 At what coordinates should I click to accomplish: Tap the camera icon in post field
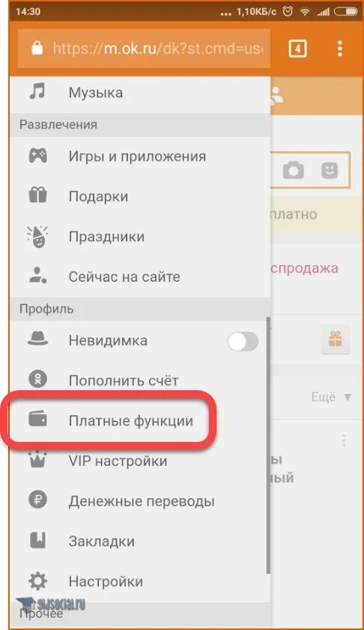coord(294,170)
